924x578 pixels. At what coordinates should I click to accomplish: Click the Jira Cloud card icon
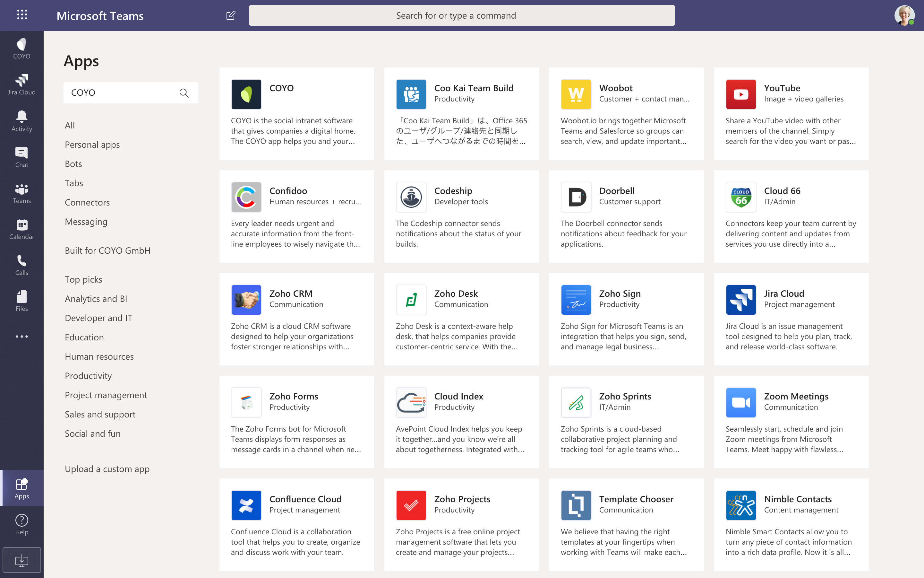(741, 300)
